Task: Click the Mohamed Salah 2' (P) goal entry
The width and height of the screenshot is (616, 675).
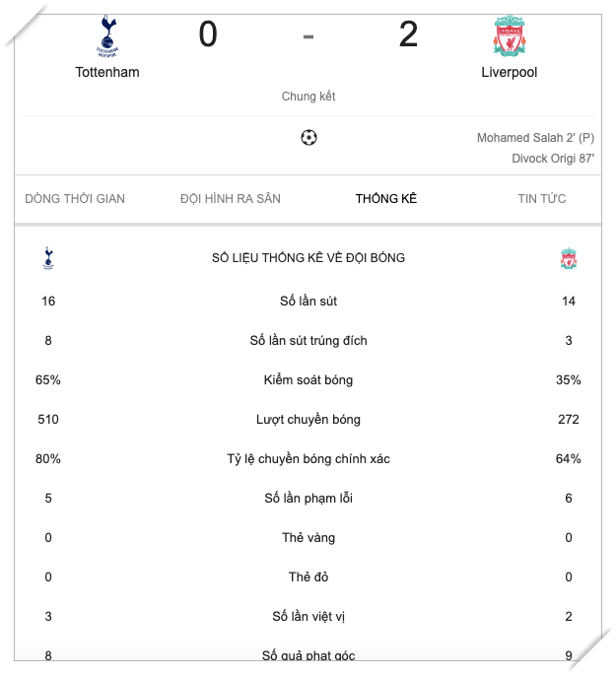Action: click(535, 138)
